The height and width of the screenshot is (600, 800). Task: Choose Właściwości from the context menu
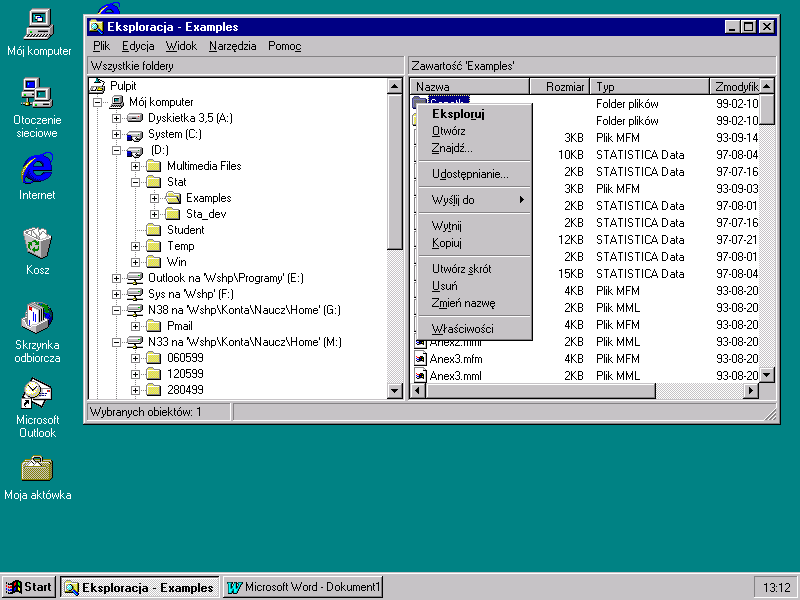pyautogui.click(x=462, y=329)
